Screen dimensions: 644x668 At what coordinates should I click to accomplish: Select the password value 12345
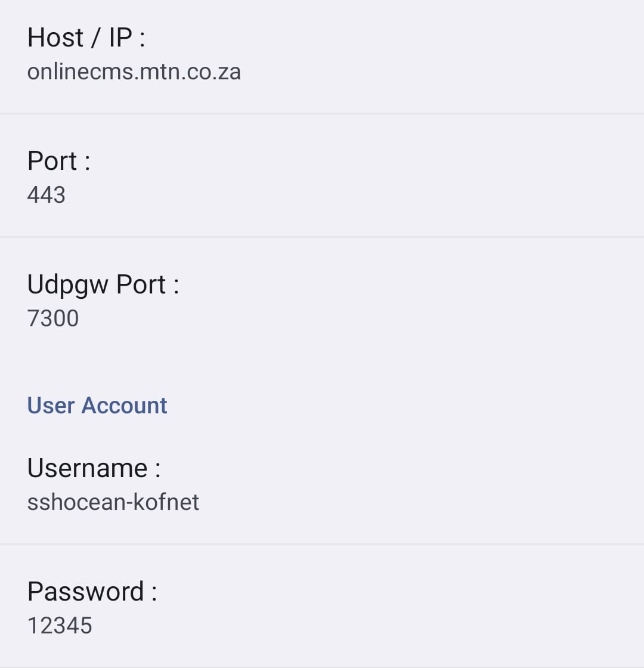pos(60,626)
